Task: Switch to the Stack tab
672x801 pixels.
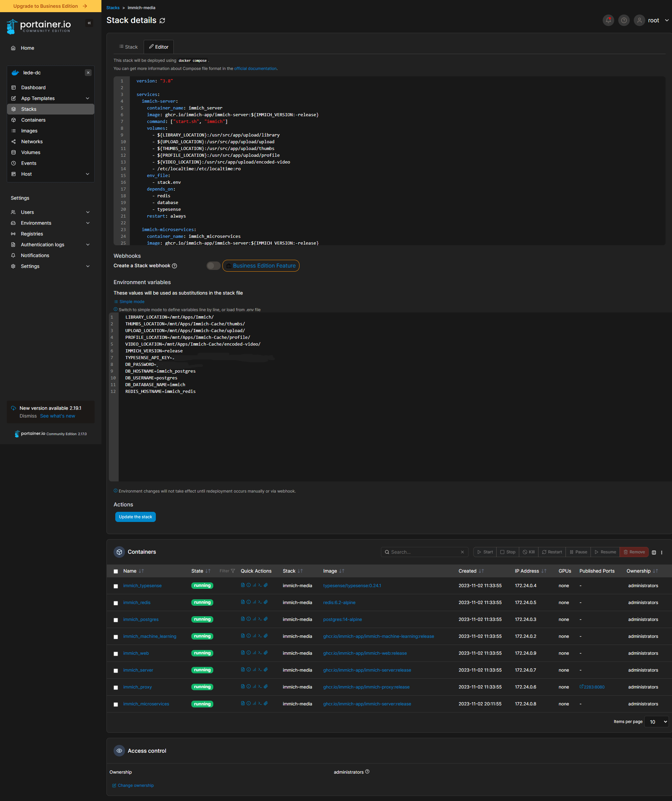Action: point(128,47)
